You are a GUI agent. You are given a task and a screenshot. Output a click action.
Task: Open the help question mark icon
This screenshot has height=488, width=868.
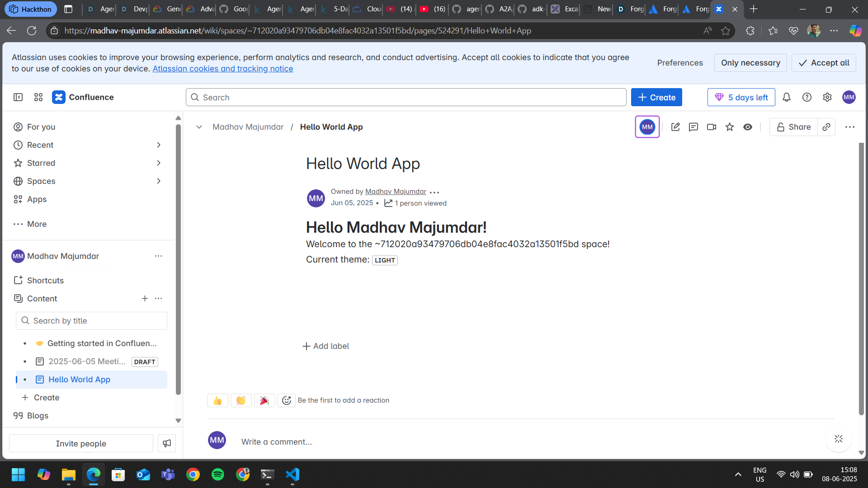pos(807,97)
